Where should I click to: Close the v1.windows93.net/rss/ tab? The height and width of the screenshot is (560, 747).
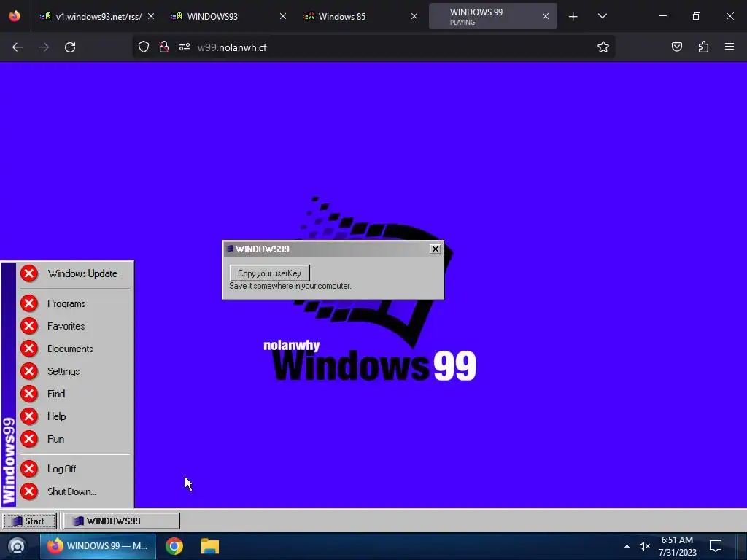click(x=150, y=16)
